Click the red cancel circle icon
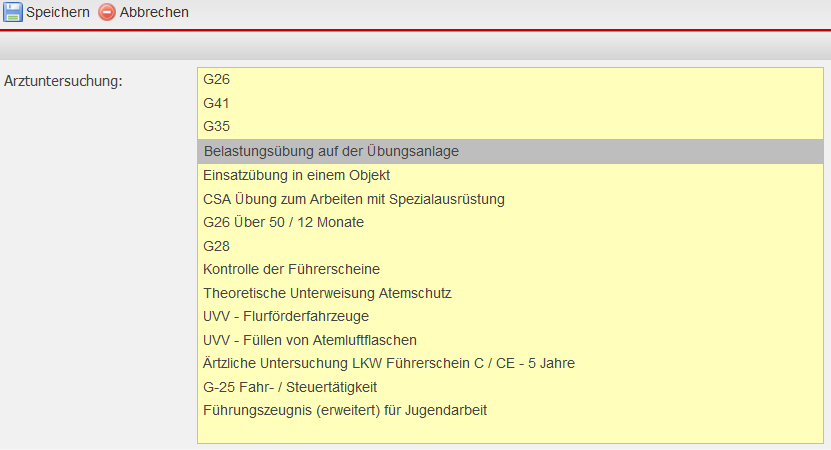Screen dimensions: 831x450 pos(107,12)
